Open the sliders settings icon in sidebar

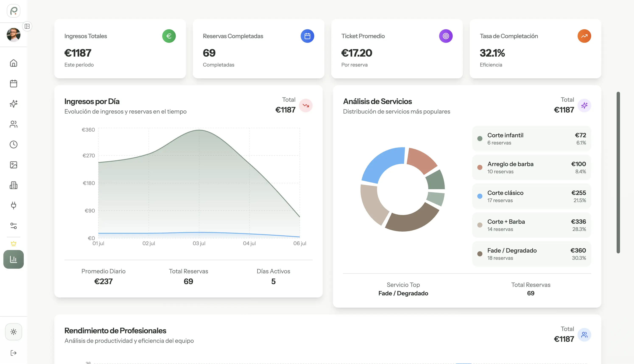[x=14, y=226]
